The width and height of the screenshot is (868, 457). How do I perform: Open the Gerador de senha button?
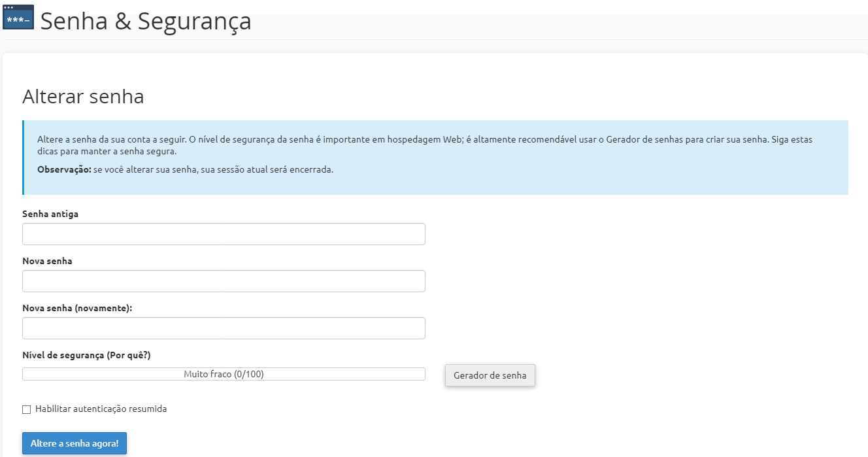(490, 376)
